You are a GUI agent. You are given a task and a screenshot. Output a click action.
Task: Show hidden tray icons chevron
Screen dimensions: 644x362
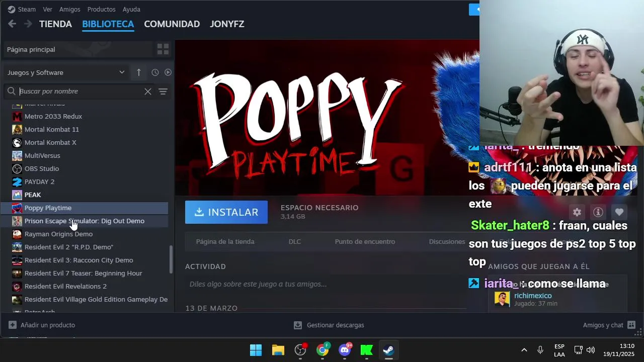click(524, 350)
